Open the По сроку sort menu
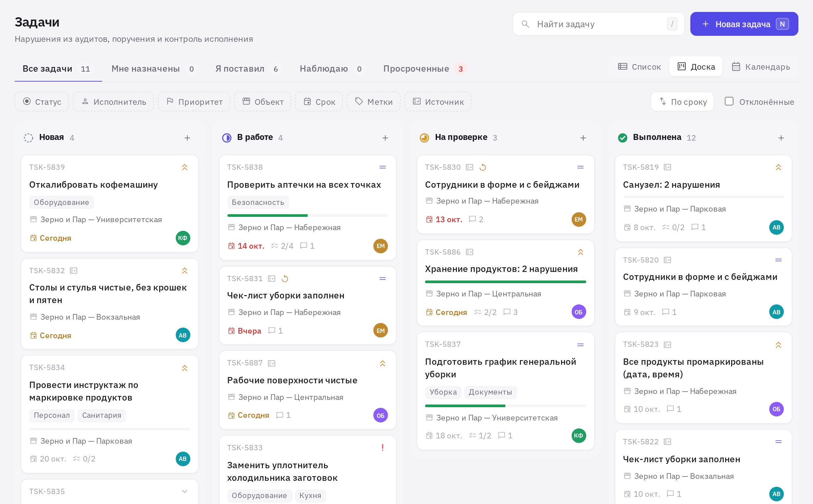 pos(682,102)
